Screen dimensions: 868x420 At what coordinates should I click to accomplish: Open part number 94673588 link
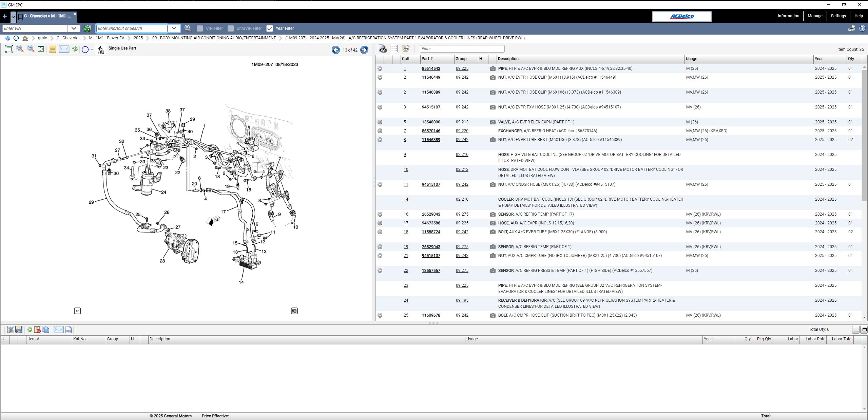pos(431,223)
